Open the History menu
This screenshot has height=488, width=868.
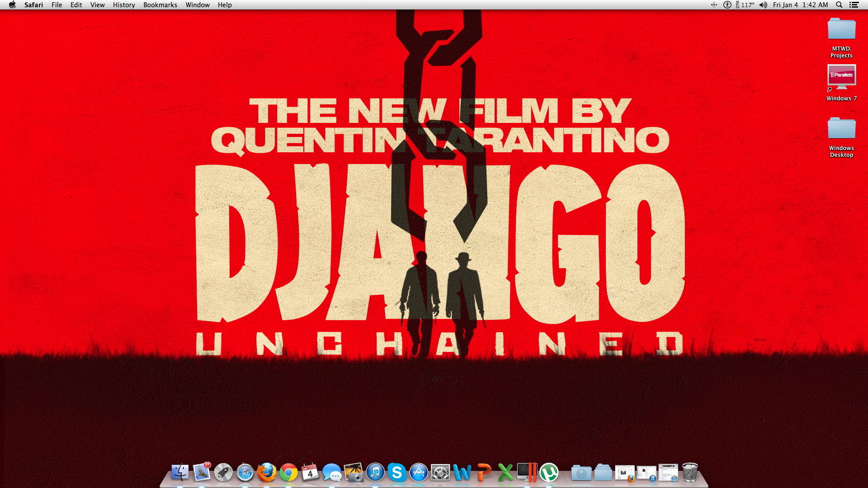(x=124, y=5)
